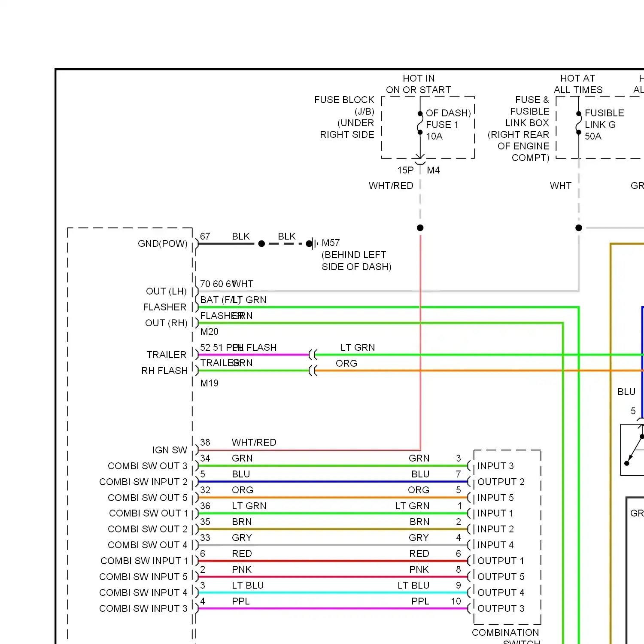Select the COMBI SW INPUT 5 label

pos(143,577)
